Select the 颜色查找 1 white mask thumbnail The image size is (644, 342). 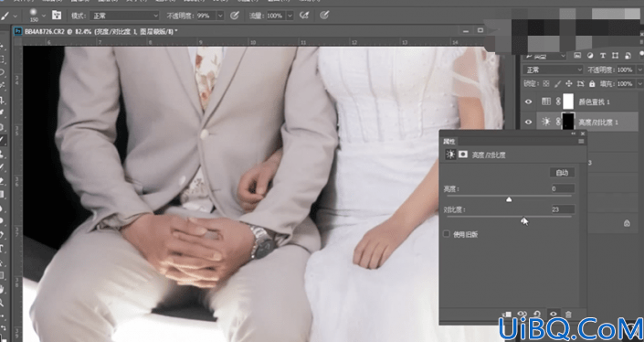tap(568, 102)
